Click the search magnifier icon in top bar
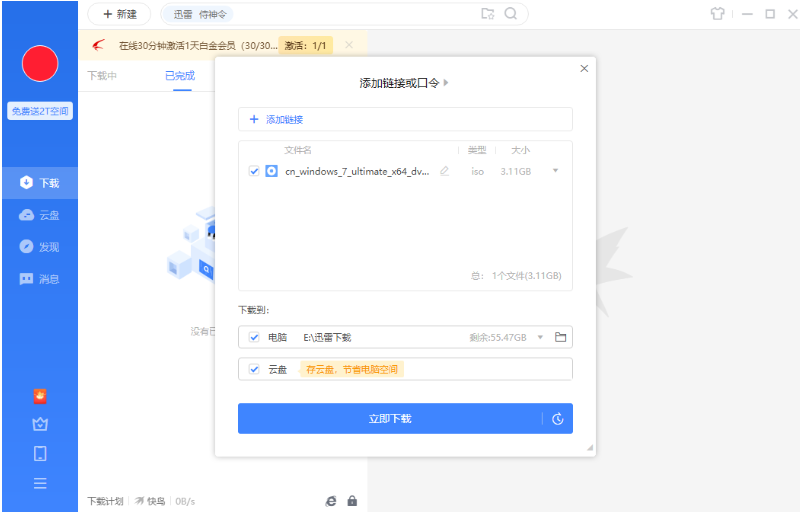The height and width of the screenshot is (512, 800). (511, 14)
